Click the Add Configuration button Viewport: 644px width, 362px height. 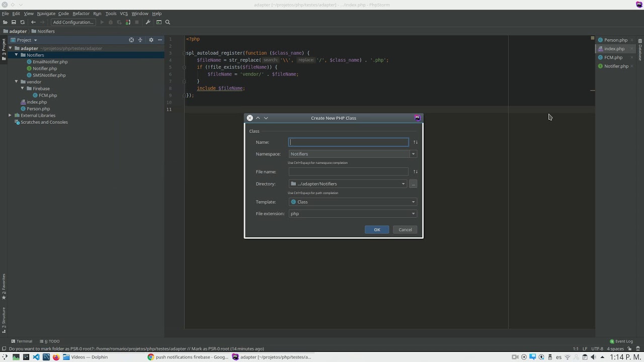coord(73,22)
